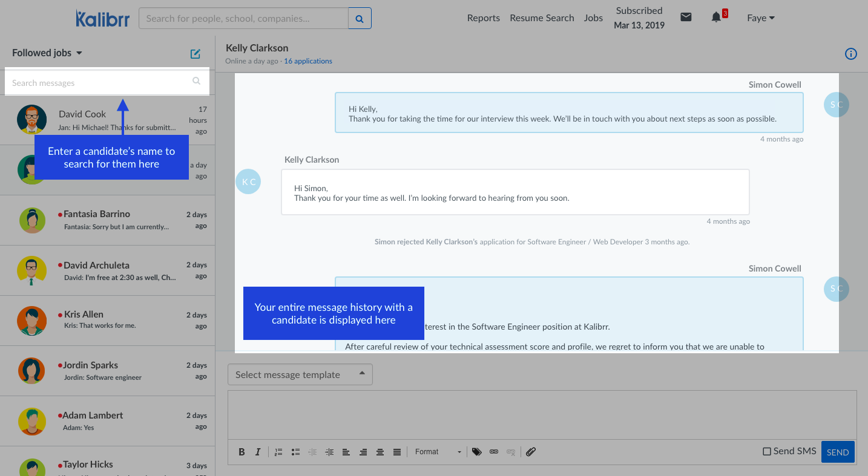Viewport: 868px width, 476px height.
Task: Insert a numbered list
Action: [x=278, y=452]
